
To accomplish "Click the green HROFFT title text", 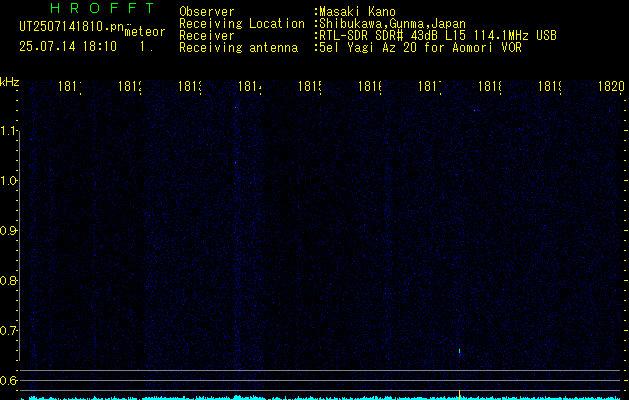I will pyautogui.click(x=102, y=8).
